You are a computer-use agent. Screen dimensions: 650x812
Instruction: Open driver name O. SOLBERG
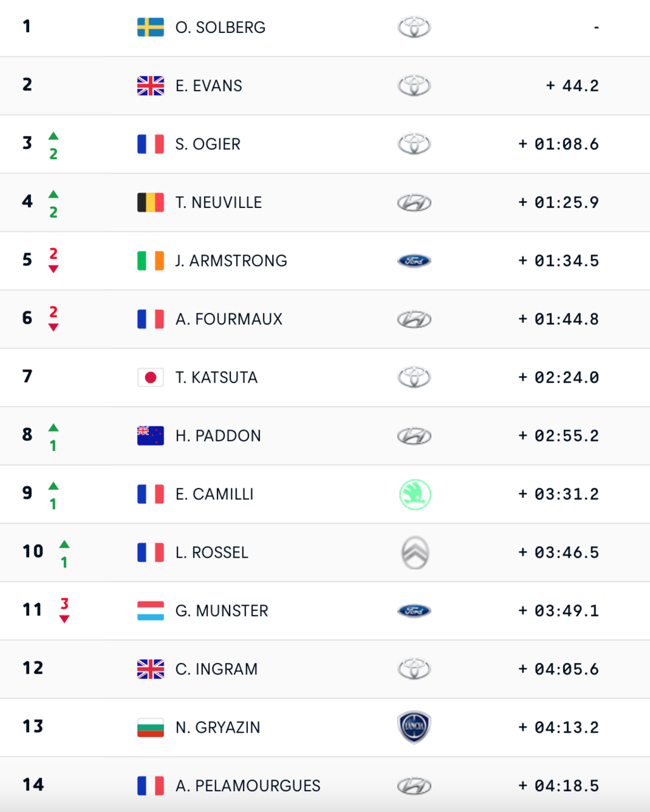(220, 27)
